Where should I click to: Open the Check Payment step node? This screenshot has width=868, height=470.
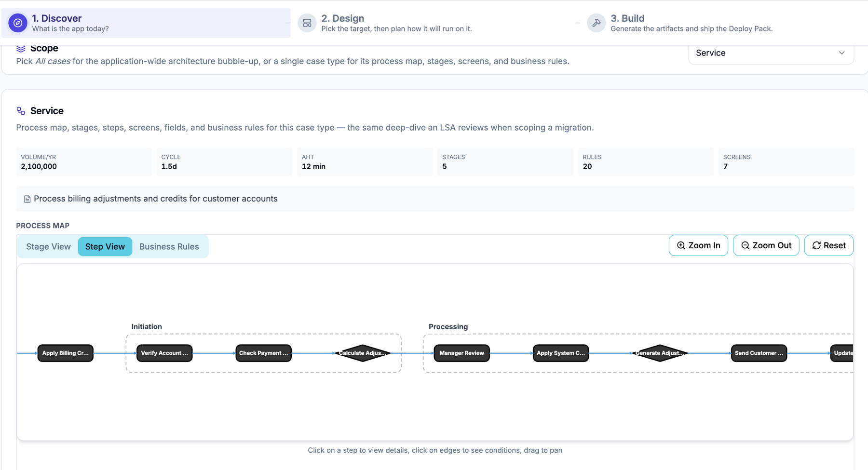point(263,353)
